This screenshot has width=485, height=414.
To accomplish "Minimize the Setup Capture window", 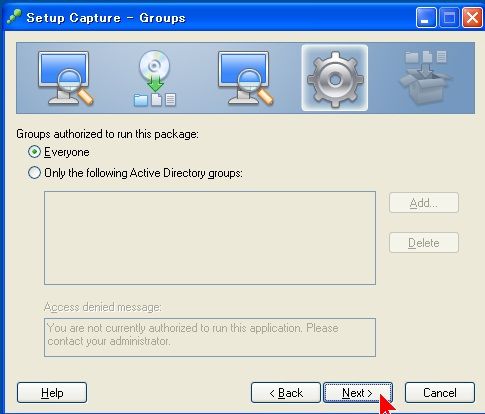I will (x=426, y=18).
